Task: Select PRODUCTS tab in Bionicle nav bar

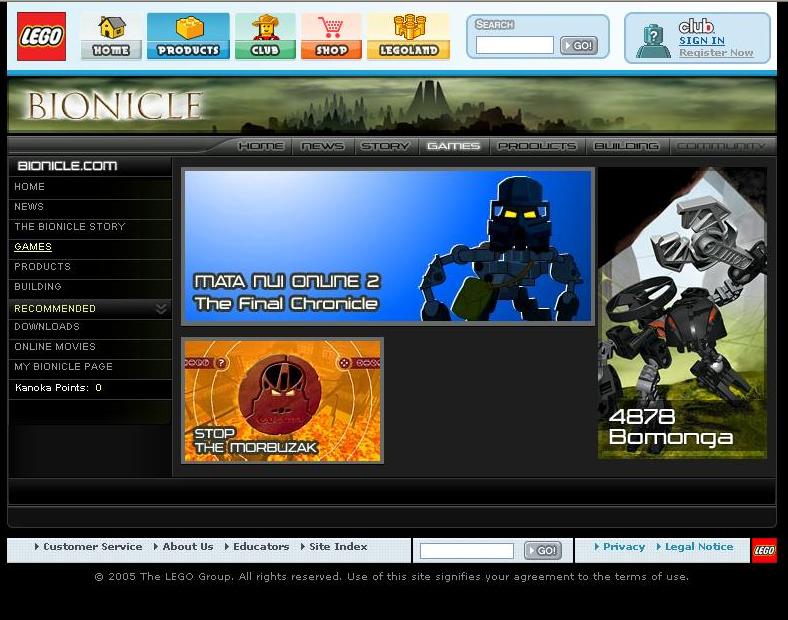Action: [x=537, y=146]
